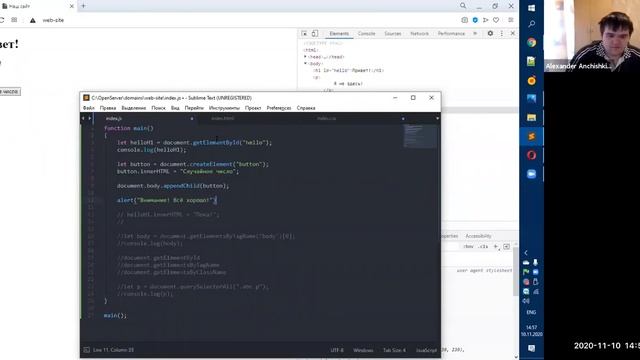This screenshot has height=360, width=640.
Task: Click the browser search magnifier icon
Action: pyautogui.click(x=463, y=6)
